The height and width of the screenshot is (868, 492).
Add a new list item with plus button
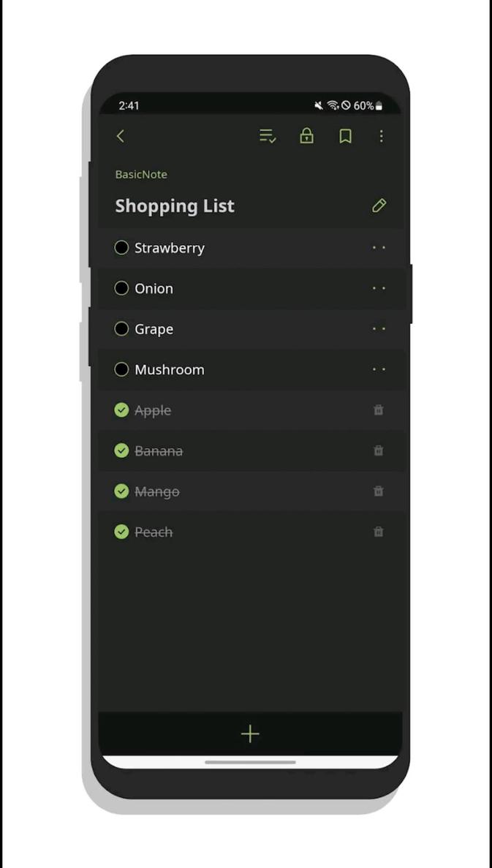click(250, 733)
